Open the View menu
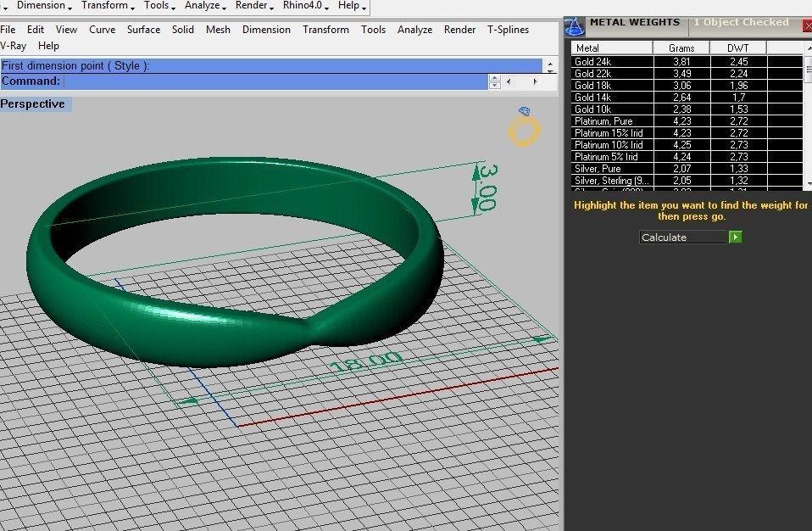The height and width of the screenshot is (531, 812). [66, 30]
